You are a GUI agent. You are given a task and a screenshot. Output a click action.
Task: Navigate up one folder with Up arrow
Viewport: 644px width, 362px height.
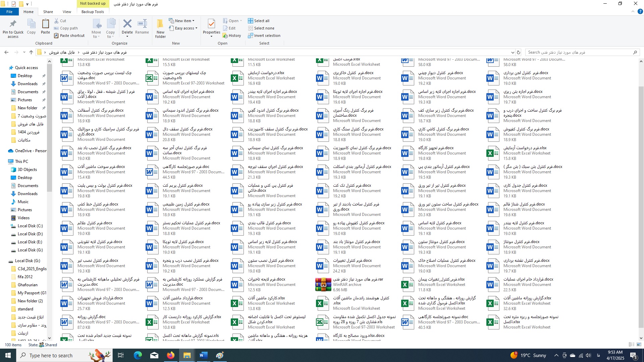coord(31,53)
